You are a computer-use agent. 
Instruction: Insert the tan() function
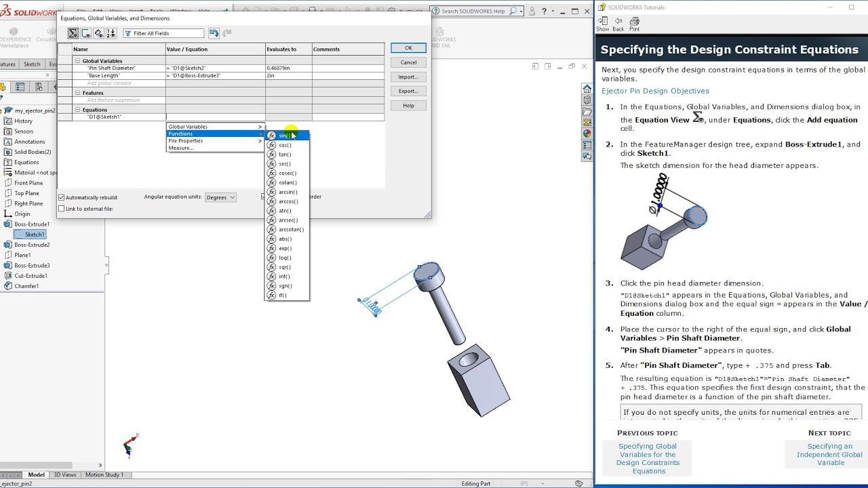pyautogui.click(x=287, y=155)
